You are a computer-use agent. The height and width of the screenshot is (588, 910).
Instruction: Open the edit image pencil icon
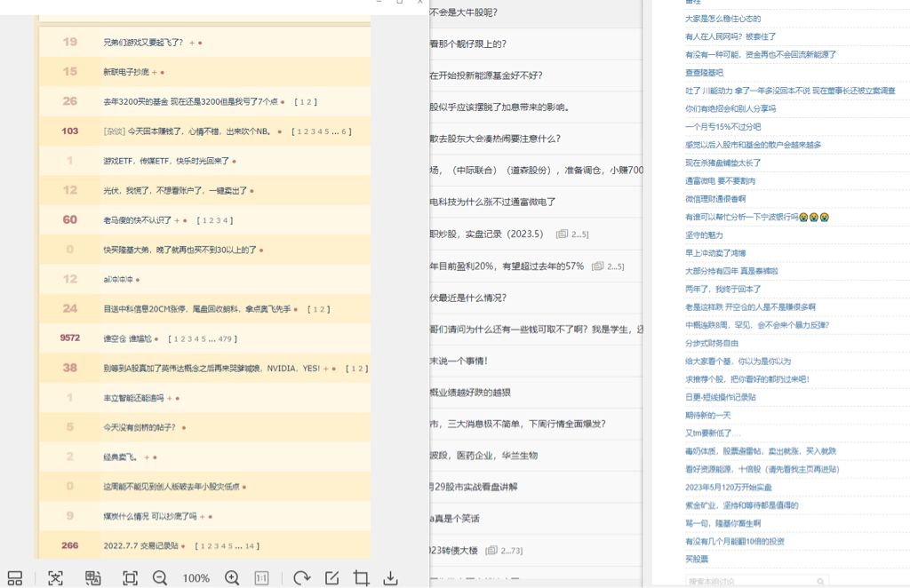(x=332, y=578)
